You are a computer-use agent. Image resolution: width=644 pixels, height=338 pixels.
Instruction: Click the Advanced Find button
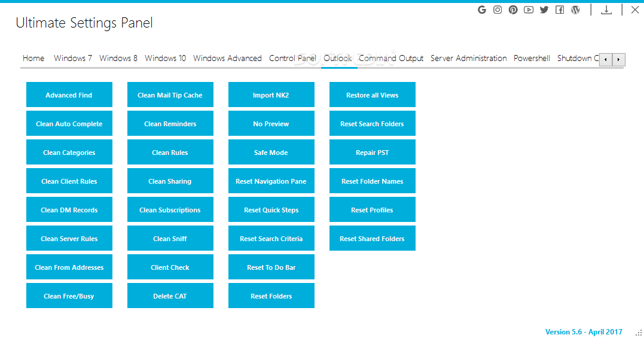(69, 95)
